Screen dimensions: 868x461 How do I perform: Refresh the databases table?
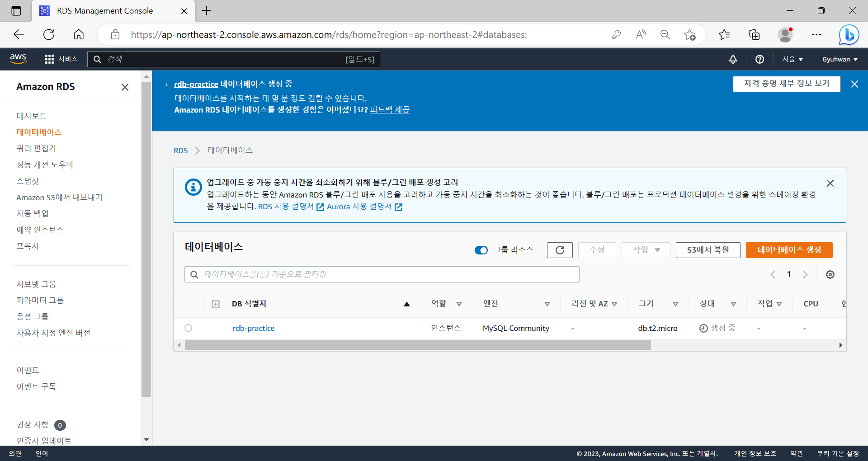click(560, 250)
